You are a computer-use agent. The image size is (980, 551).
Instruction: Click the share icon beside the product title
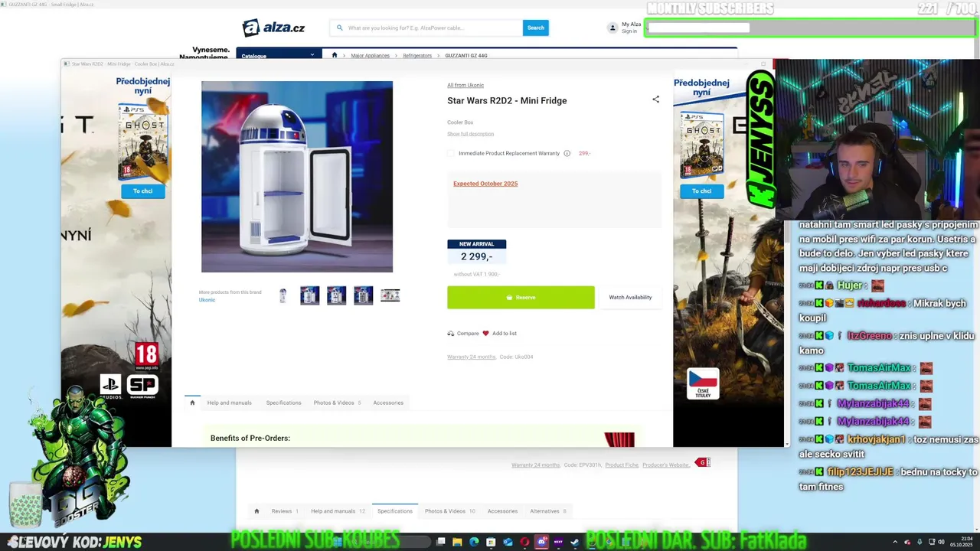pos(655,99)
